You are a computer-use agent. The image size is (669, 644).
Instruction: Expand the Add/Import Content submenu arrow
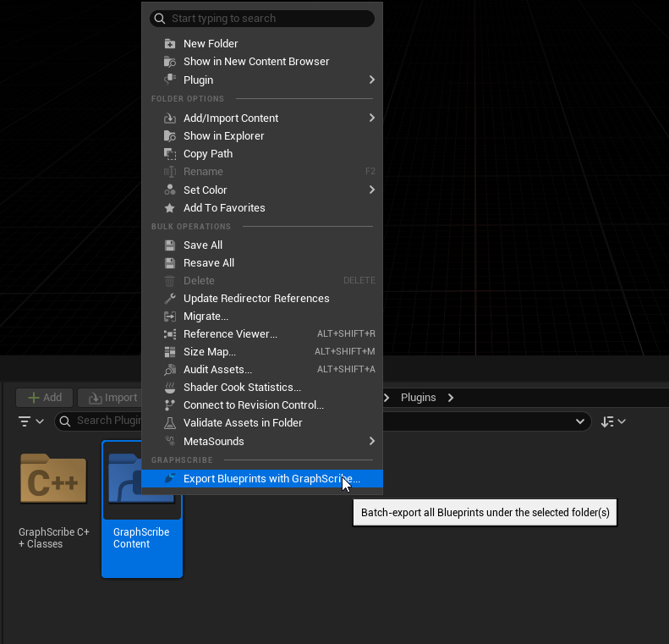point(371,118)
